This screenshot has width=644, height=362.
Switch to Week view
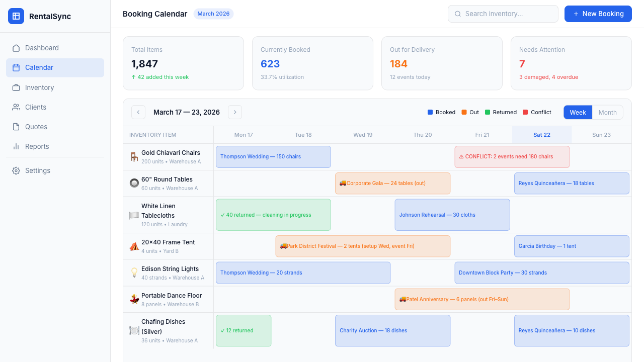pos(578,112)
